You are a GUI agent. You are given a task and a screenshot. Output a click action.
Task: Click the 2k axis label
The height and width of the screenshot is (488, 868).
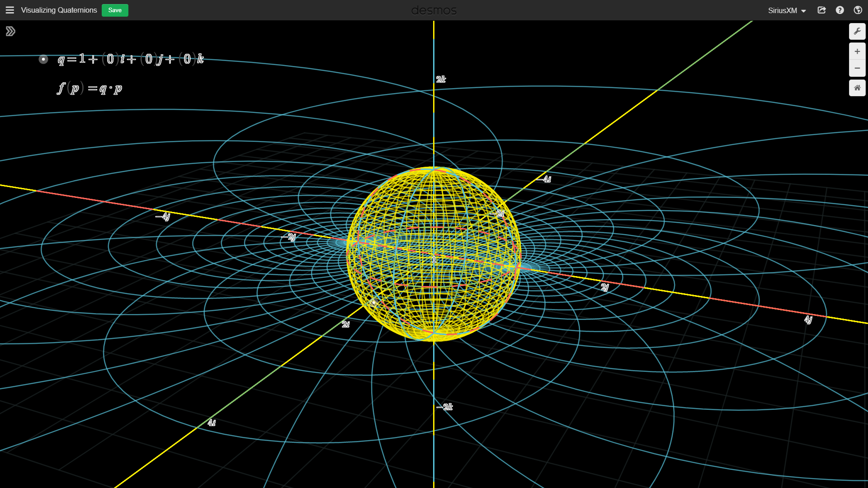441,80
